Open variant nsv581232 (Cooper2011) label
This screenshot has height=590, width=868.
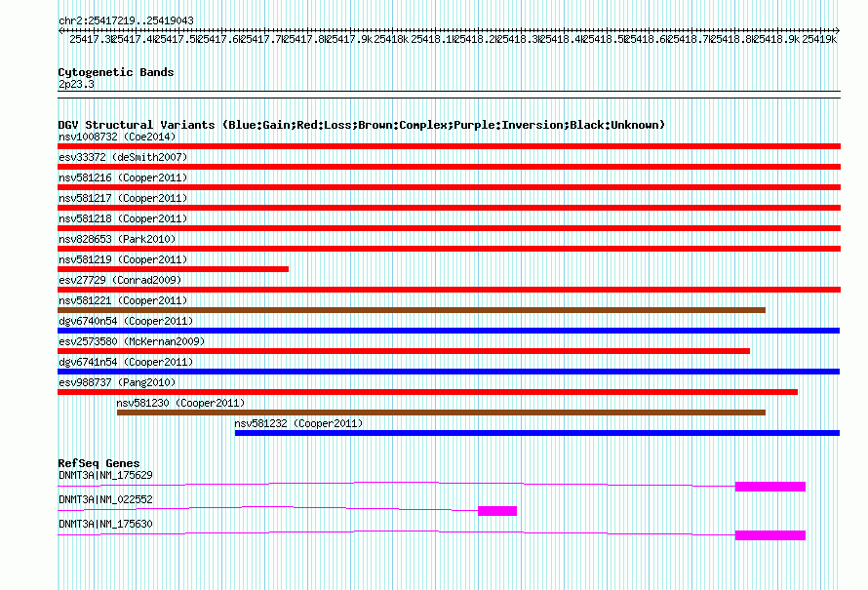pos(298,423)
